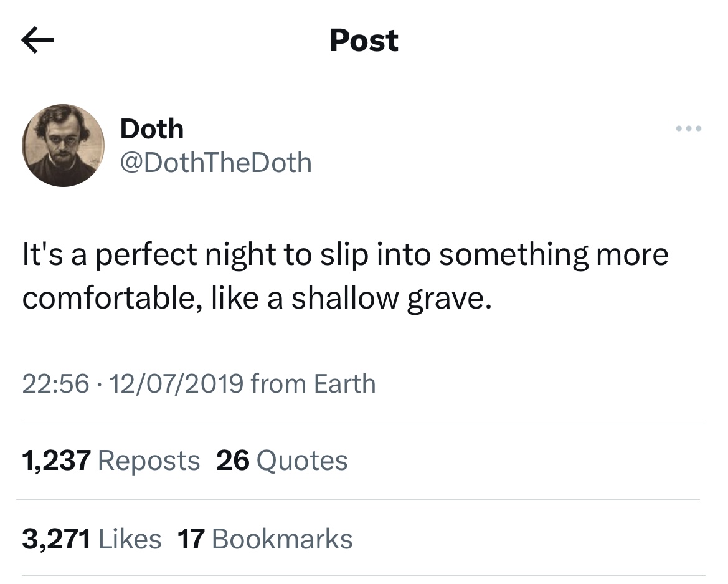View the list of Reposts
Screen dimensions: 728x584
point(111,460)
